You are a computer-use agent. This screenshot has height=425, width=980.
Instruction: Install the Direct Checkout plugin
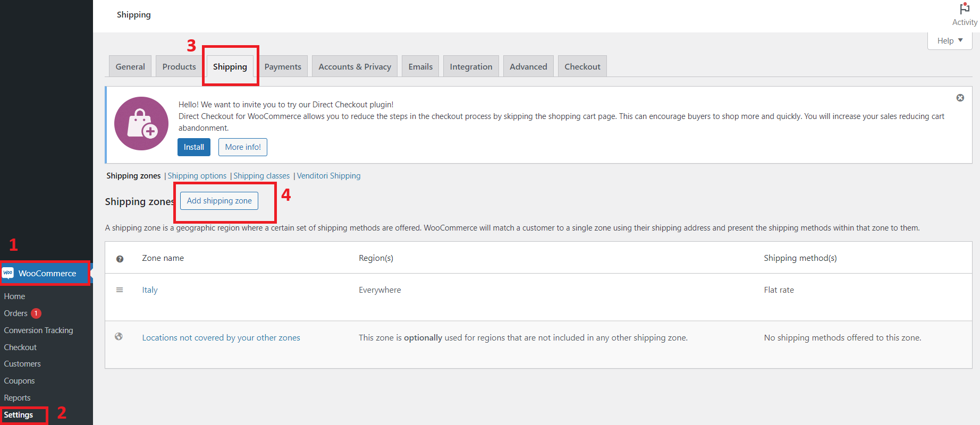coord(194,147)
